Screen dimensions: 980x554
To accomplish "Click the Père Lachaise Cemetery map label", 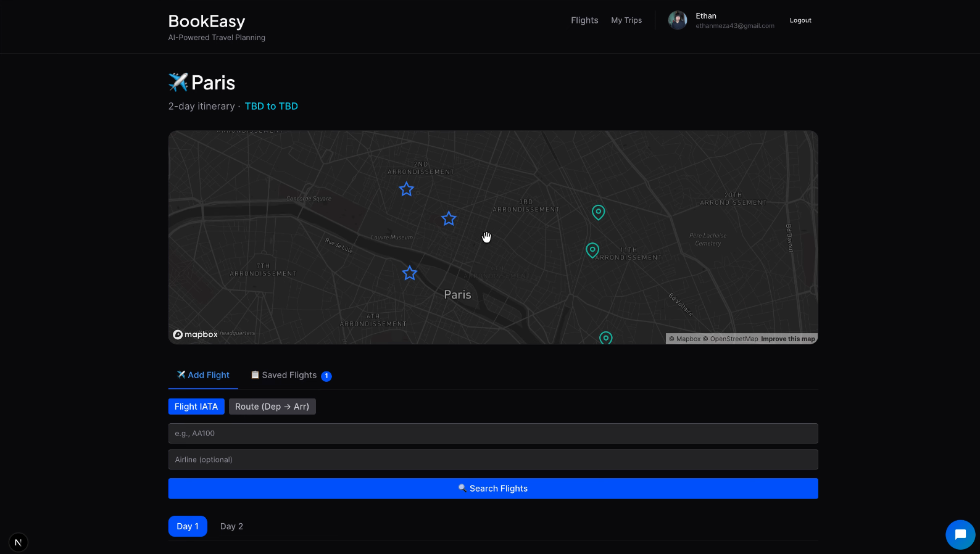I will click(708, 239).
